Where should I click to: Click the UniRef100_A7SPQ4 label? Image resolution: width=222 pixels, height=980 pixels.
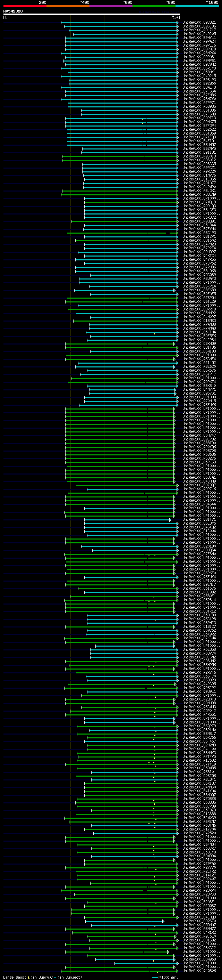coord(199,298)
